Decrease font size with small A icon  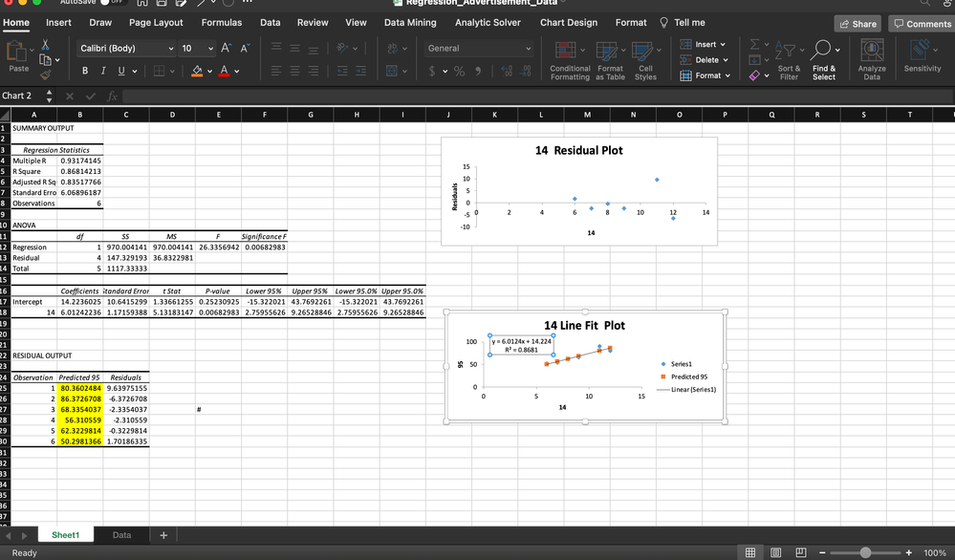click(245, 48)
